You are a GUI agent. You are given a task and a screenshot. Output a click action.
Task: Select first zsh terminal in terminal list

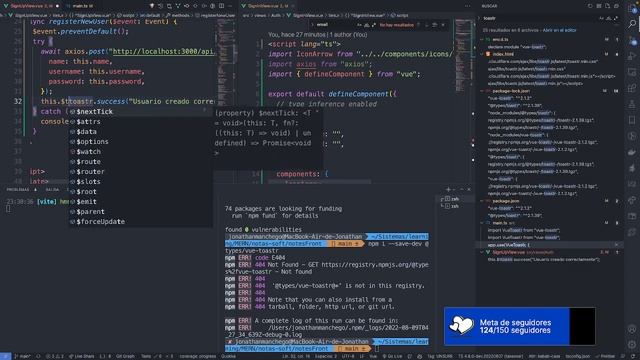455,199
